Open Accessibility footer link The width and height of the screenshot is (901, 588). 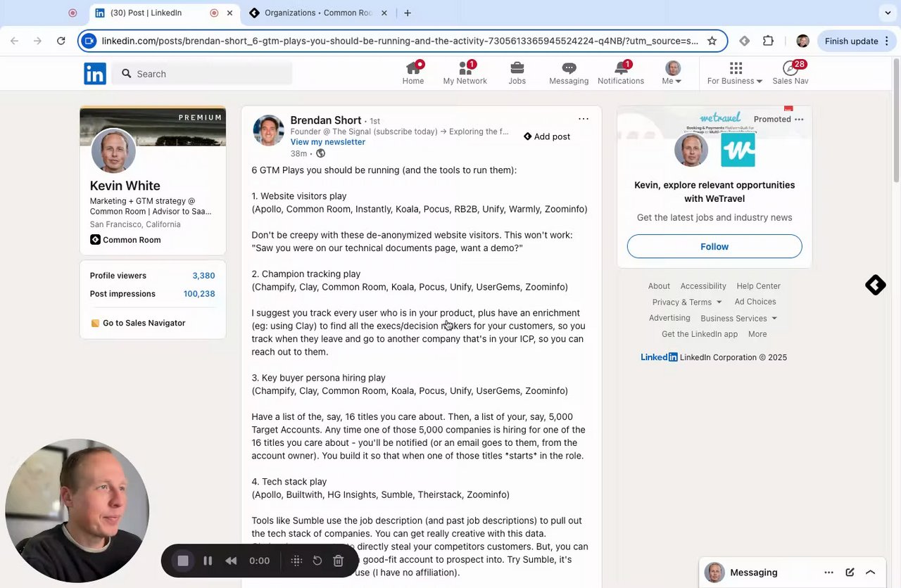pyautogui.click(x=703, y=286)
